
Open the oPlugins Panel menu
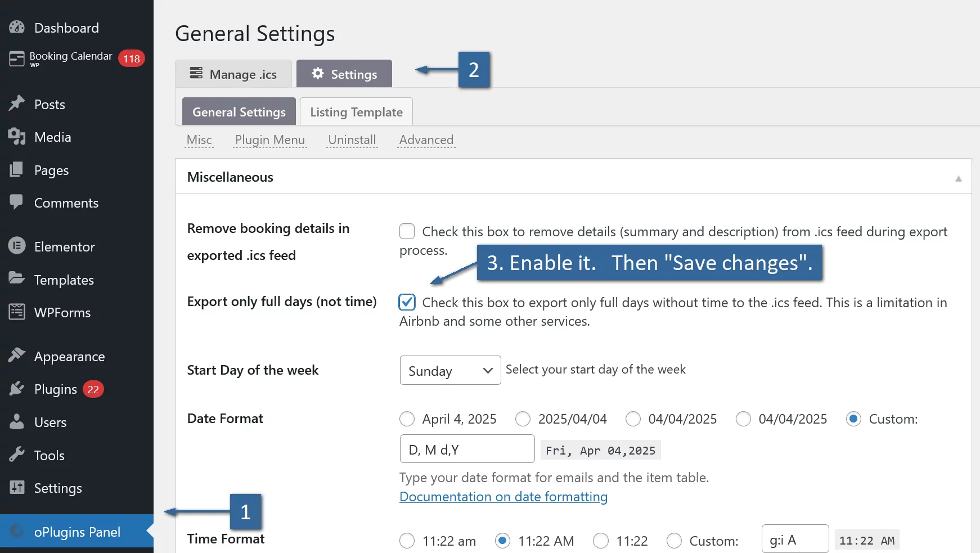(77, 531)
